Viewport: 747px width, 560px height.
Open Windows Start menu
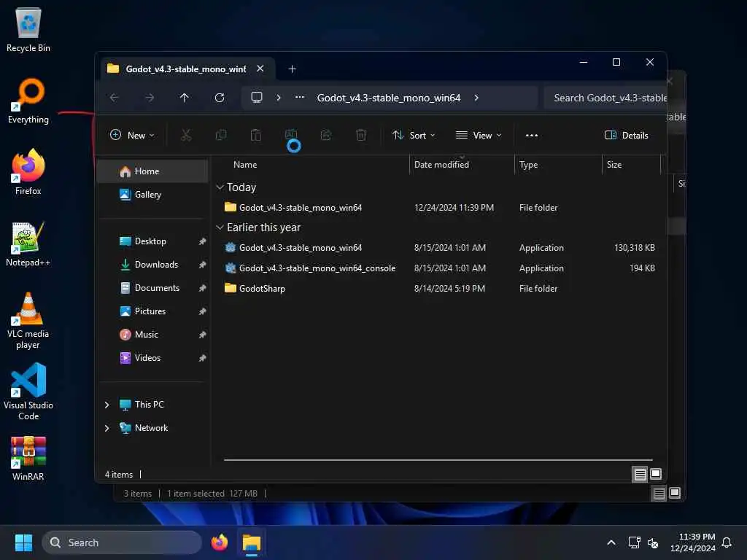coord(23,542)
